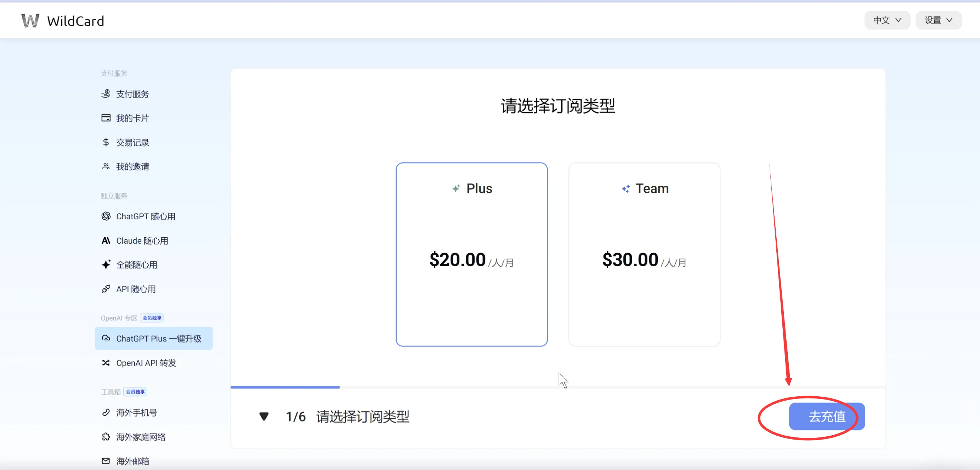
Task: Click the 我的邀请 people icon
Action: (x=106, y=166)
